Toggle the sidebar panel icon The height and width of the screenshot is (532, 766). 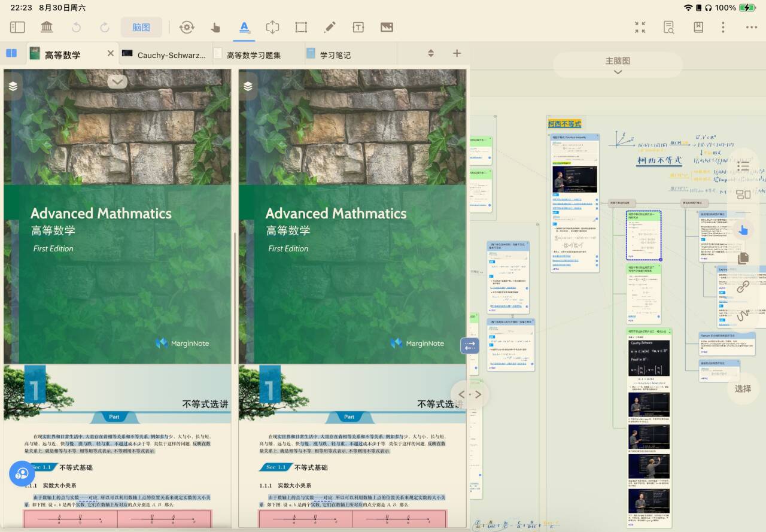point(17,27)
